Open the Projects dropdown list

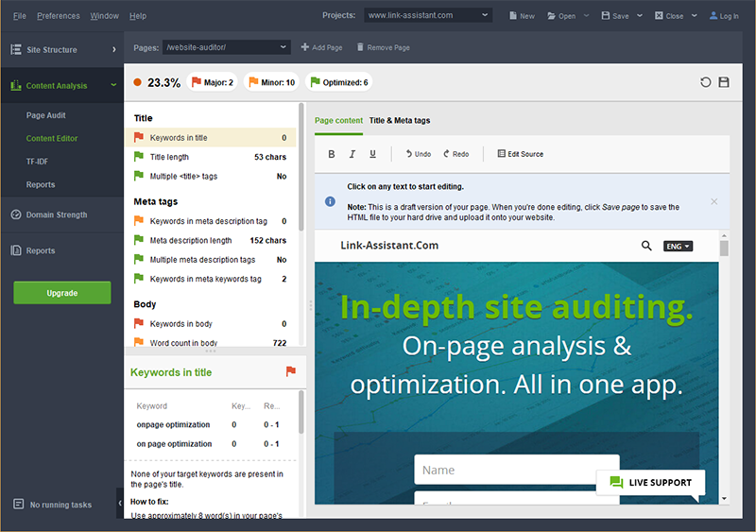coord(428,15)
